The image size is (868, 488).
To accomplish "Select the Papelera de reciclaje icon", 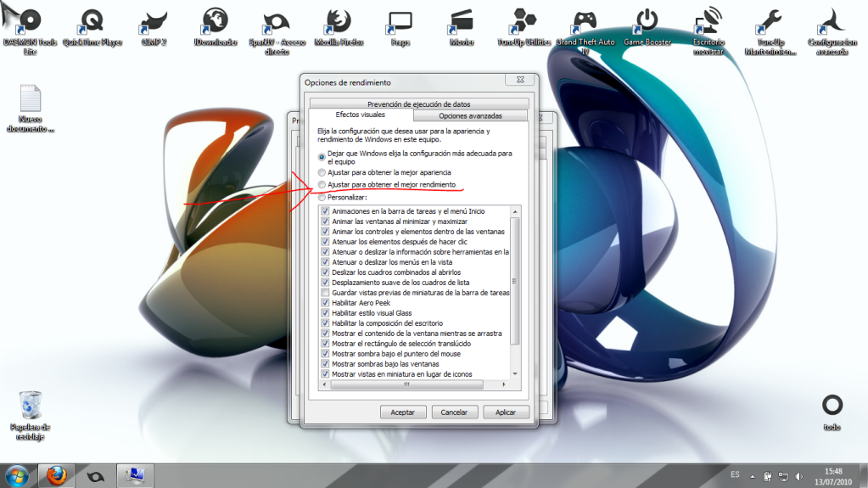I will pos(30,406).
